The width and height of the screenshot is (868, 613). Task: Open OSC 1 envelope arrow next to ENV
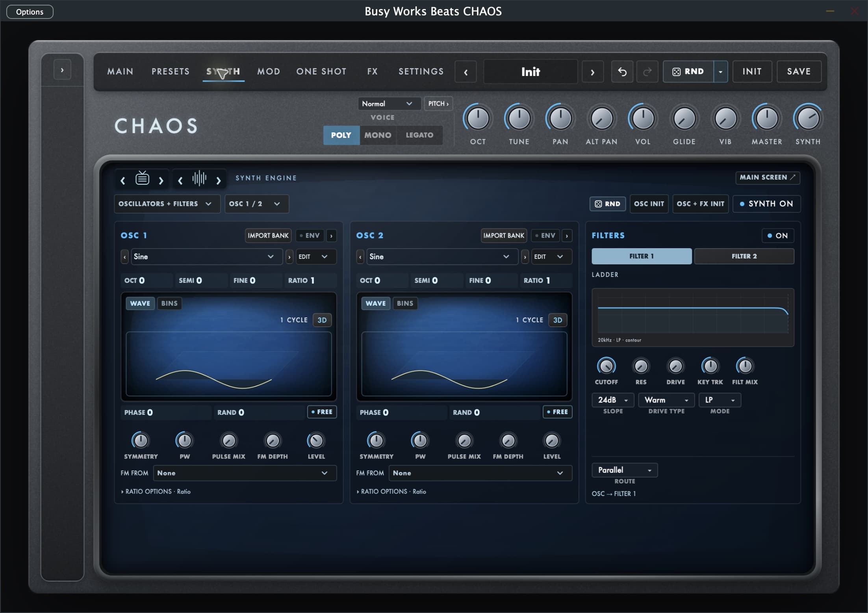pos(331,236)
